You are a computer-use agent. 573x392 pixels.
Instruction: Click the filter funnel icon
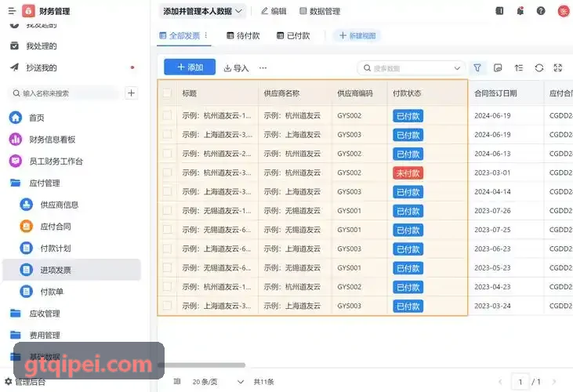[477, 67]
